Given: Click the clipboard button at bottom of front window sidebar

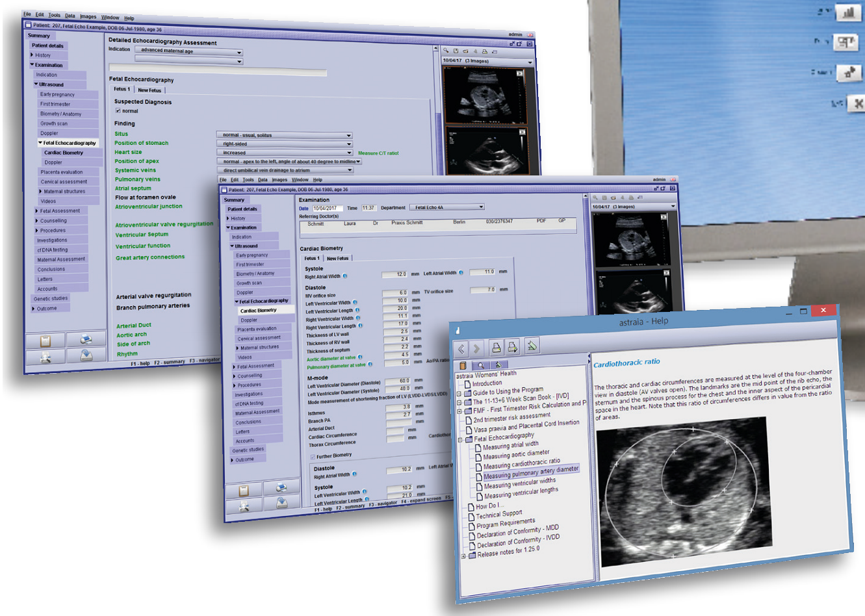Looking at the screenshot, I should [244, 491].
